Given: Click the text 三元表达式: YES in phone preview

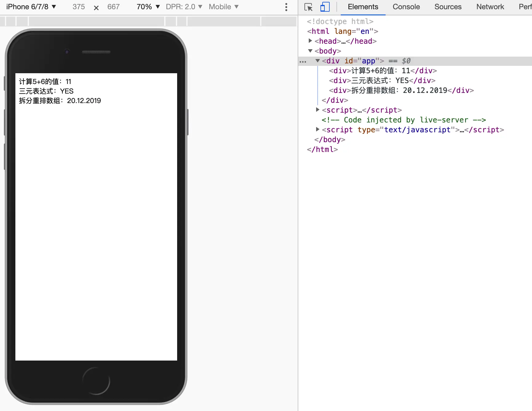Looking at the screenshot, I should coord(46,91).
